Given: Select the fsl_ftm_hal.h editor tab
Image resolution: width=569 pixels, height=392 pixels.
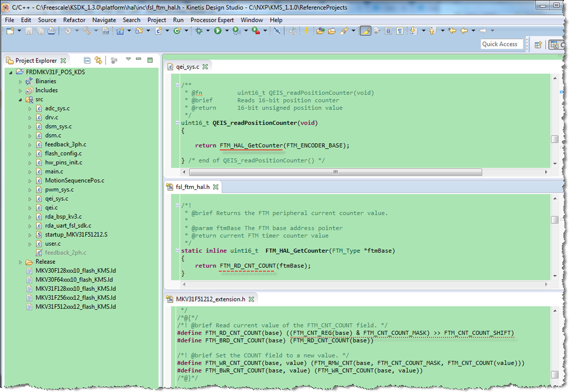Looking at the screenshot, I should (193, 187).
